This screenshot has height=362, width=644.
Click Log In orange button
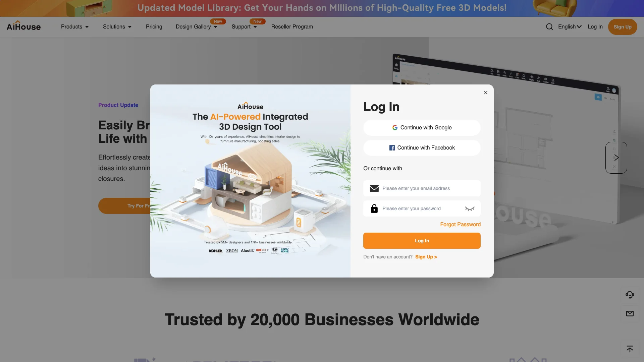422,240
